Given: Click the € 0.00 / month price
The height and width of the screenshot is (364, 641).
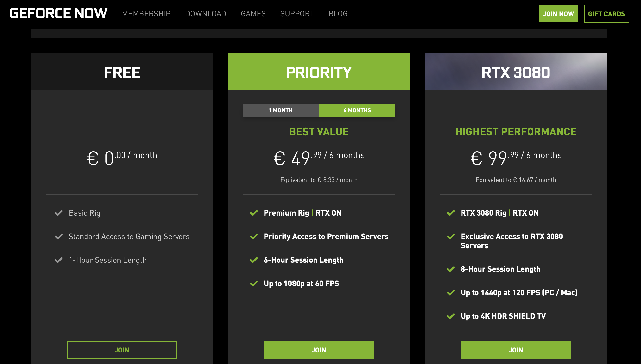Looking at the screenshot, I should point(122,158).
